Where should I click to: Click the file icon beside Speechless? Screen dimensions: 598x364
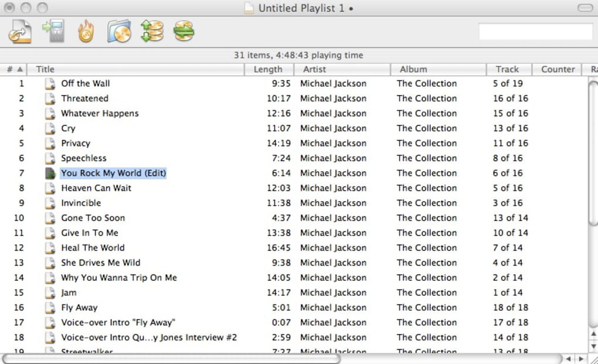(x=50, y=158)
